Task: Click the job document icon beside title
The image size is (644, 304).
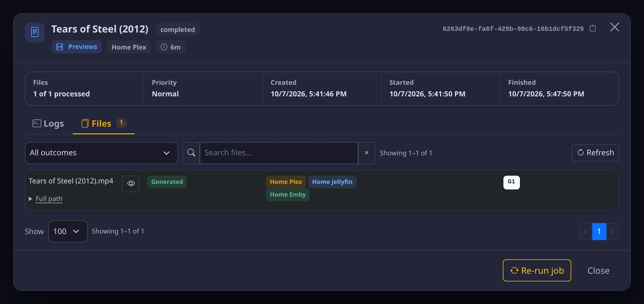Action: [x=35, y=32]
